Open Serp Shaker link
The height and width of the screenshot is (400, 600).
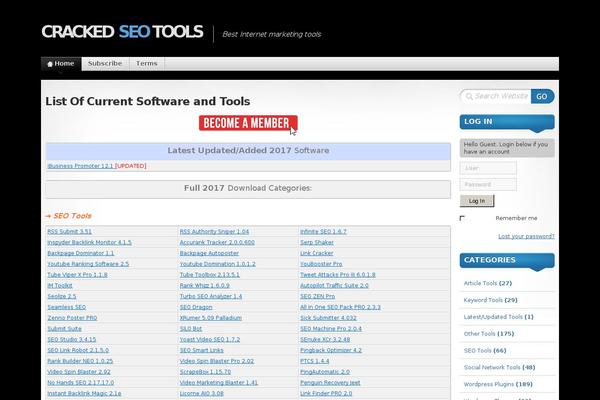pos(317,242)
